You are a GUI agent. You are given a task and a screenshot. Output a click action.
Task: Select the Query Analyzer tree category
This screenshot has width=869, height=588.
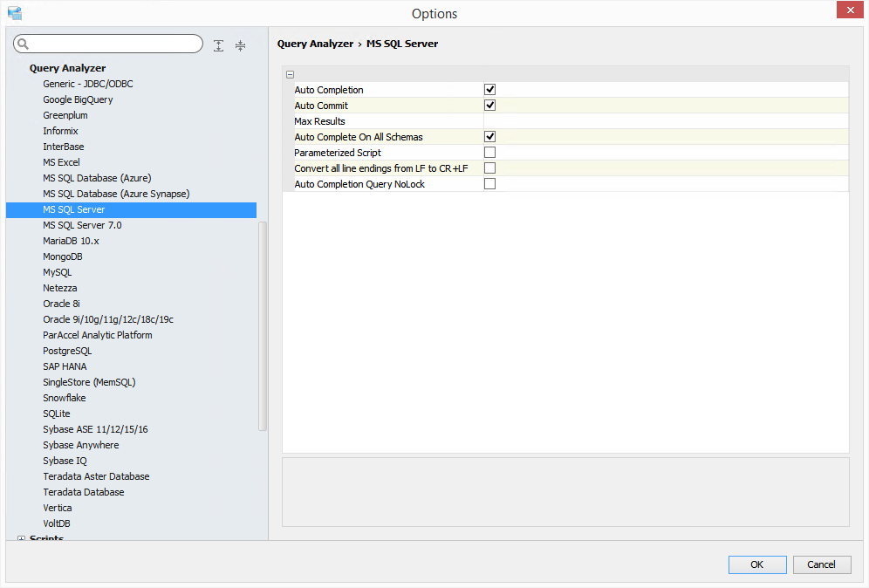click(67, 68)
